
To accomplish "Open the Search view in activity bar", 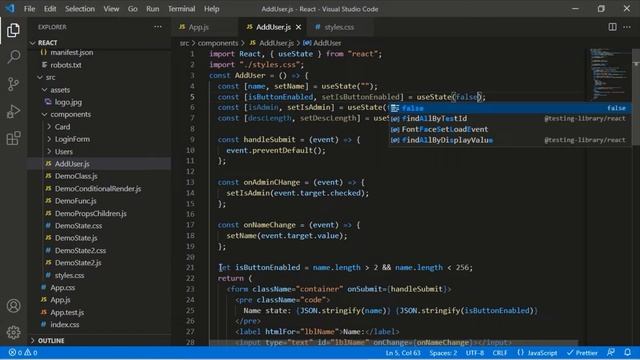I will coord(13,57).
